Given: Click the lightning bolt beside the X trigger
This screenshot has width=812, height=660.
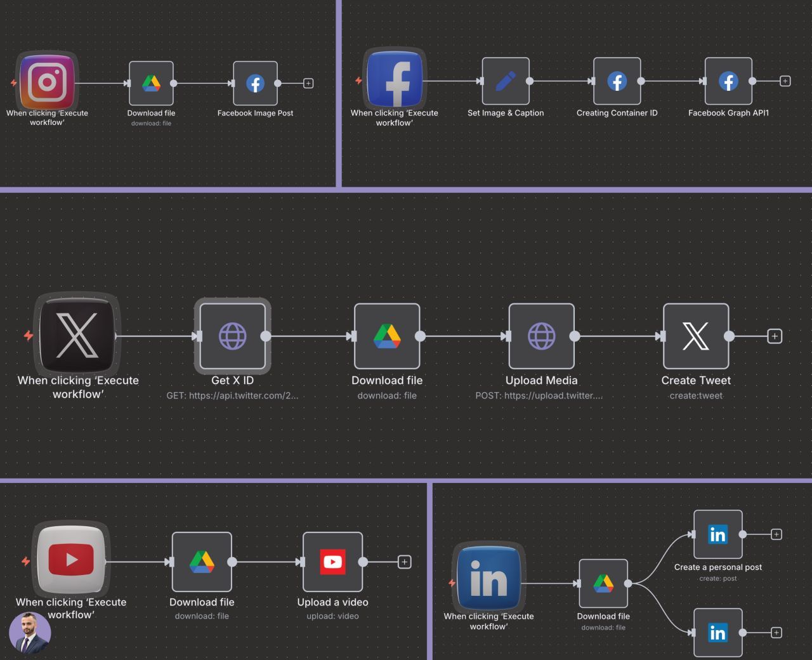Looking at the screenshot, I should (29, 335).
